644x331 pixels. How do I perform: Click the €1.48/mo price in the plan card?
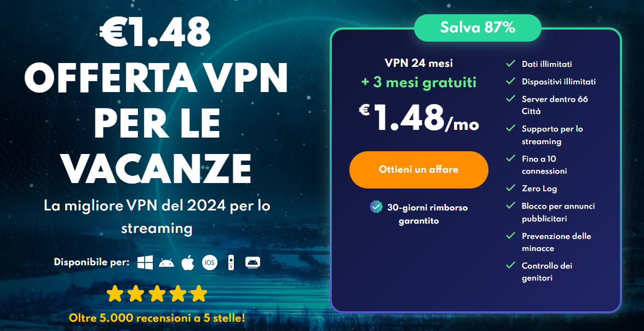[419, 118]
